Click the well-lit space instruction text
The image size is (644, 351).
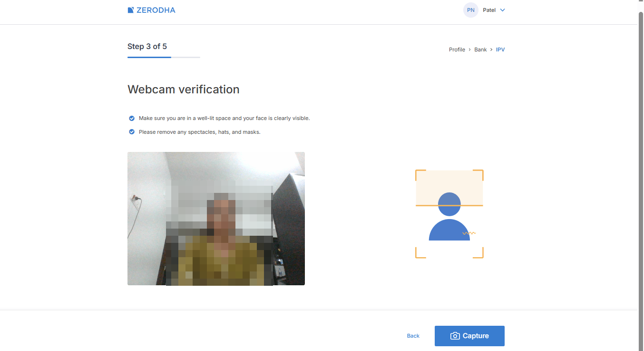224,118
